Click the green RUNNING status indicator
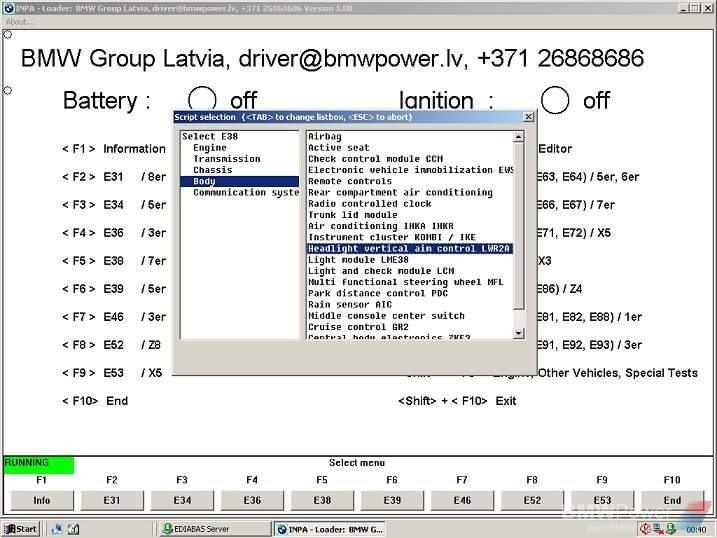The width and height of the screenshot is (717, 538). [x=38, y=465]
